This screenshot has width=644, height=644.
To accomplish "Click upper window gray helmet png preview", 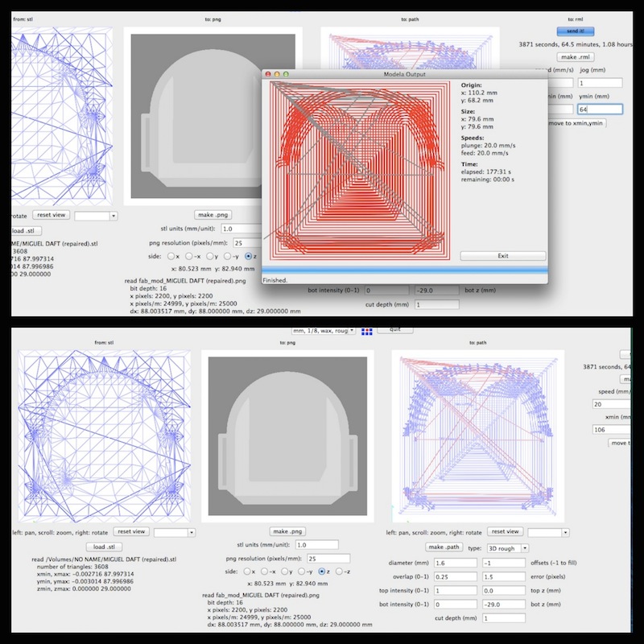I will 196,116.
